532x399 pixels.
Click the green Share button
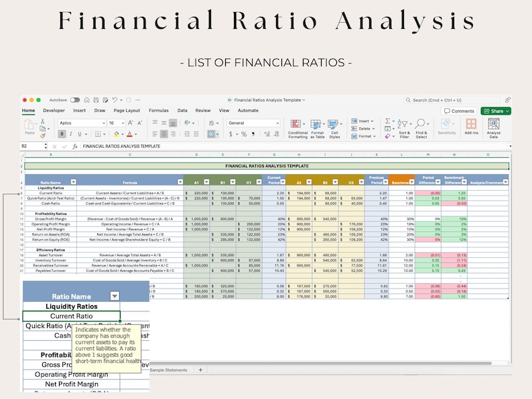coord(496,111)
